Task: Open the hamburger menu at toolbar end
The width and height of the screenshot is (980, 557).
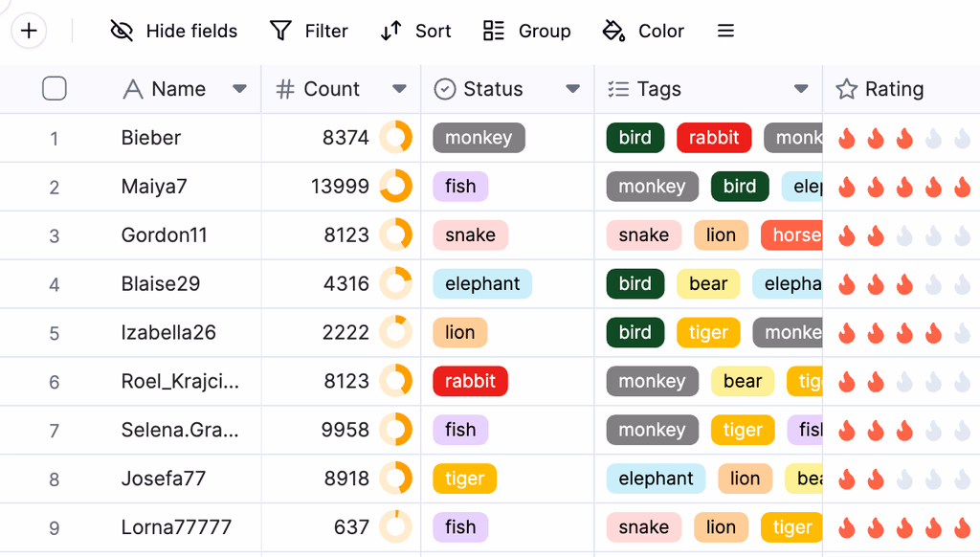Action: pos(725,30)
